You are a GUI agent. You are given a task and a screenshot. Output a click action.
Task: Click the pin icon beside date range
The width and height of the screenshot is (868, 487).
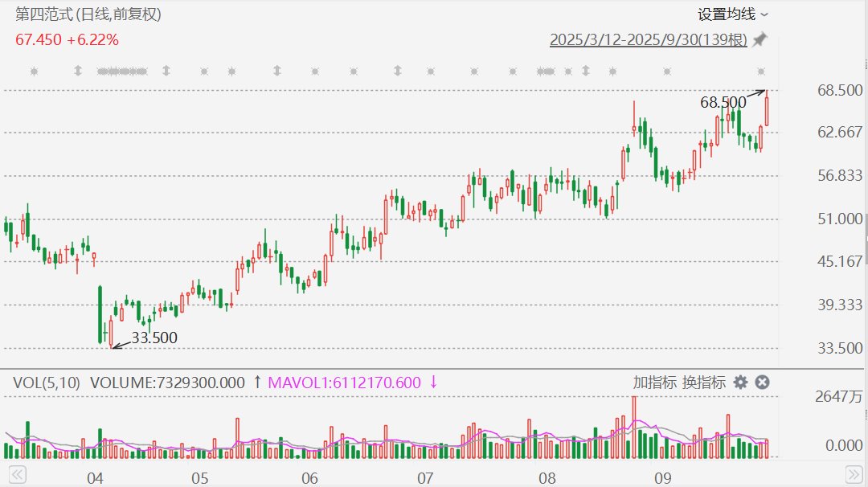(759, 39)
